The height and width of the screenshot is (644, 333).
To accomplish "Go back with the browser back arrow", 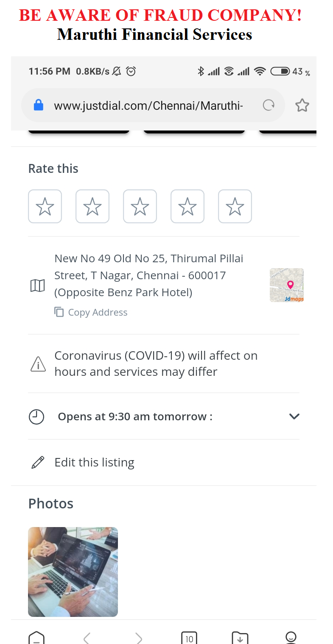I will tap(87, 638).
